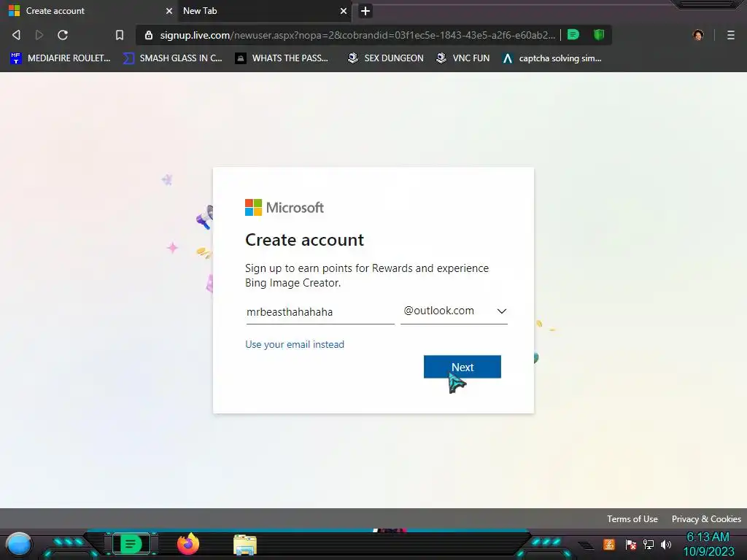
Task: Click the Create account heading
Action: (x=304, y=240)
